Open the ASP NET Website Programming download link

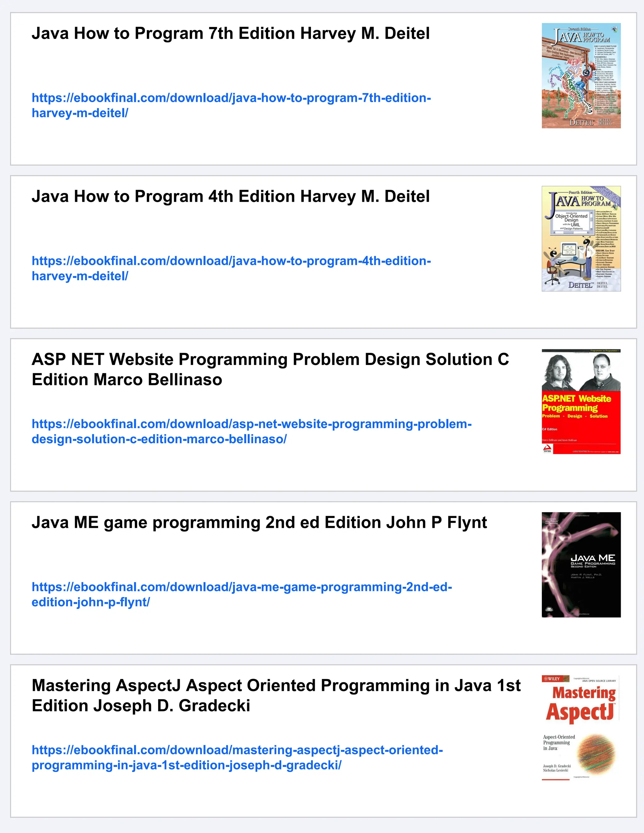pyautogui.click(x=252, y=431)
